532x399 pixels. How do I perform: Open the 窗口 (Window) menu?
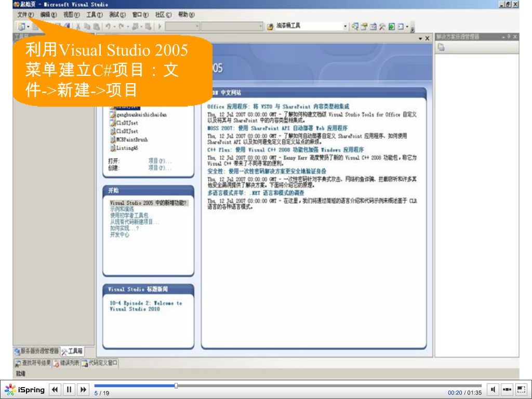point(140,15)
